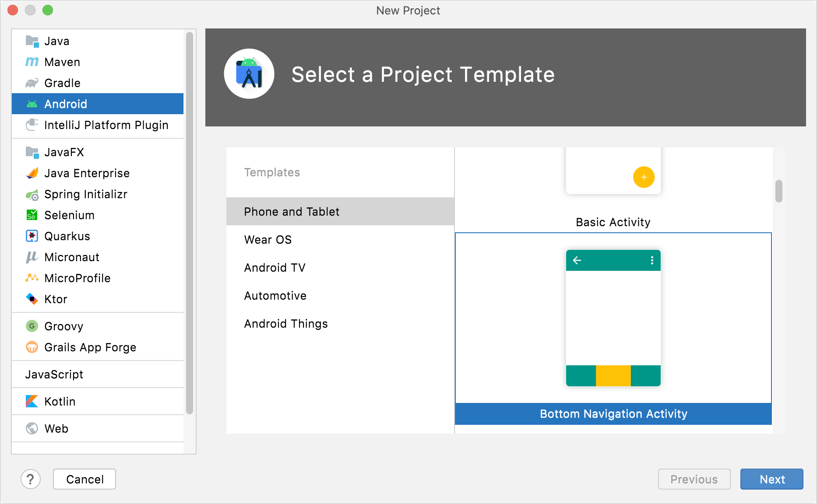Click the Android Studio logo in header
This screenshot has width=817, height=504.
(x=249, y=73)
